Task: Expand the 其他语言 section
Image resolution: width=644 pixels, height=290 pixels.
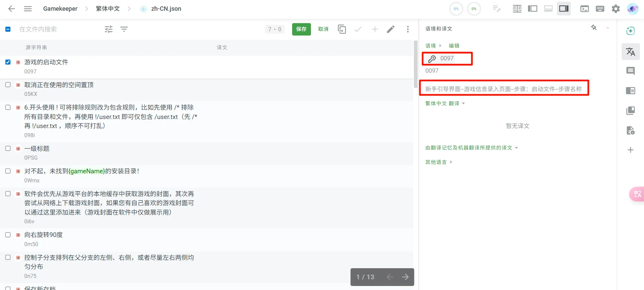Action: [438, 162]
